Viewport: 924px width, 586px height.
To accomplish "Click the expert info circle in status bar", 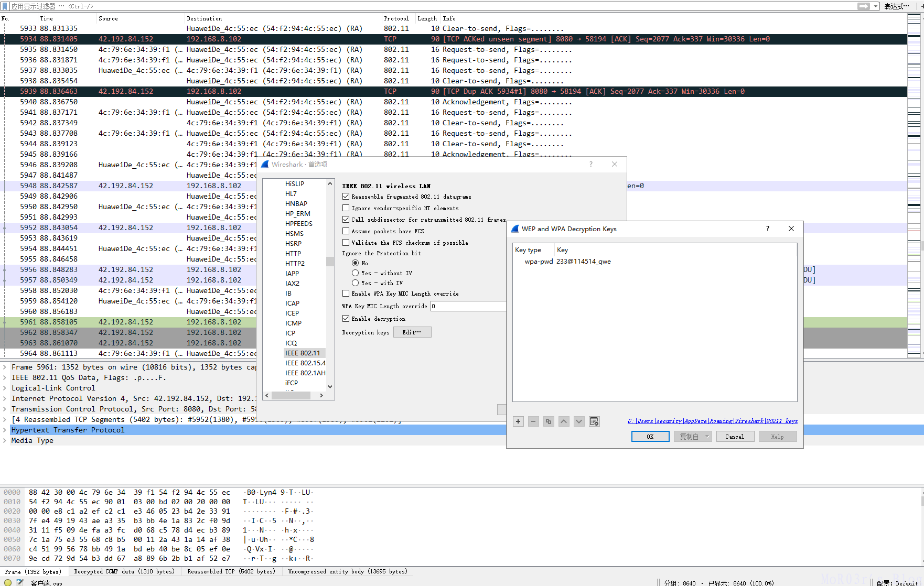I will pyautogui.click(x=8, y=582).
